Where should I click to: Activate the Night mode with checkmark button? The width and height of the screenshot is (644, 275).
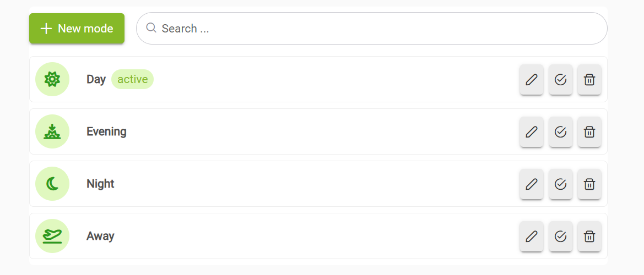point(560,184)
